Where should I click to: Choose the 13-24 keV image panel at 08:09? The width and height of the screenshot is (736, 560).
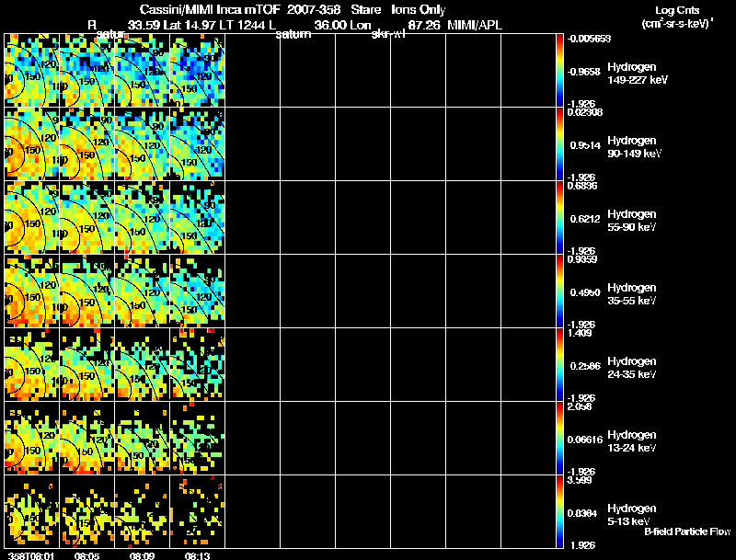point(143,439)
